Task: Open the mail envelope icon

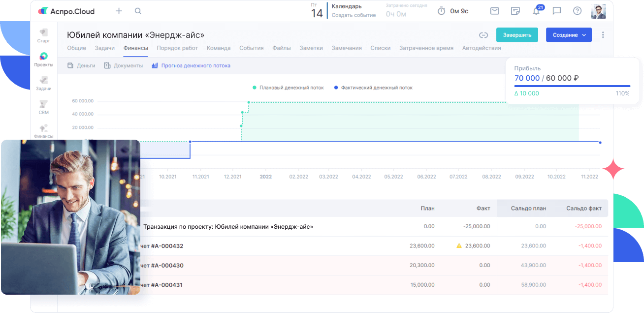Action: 494,11
